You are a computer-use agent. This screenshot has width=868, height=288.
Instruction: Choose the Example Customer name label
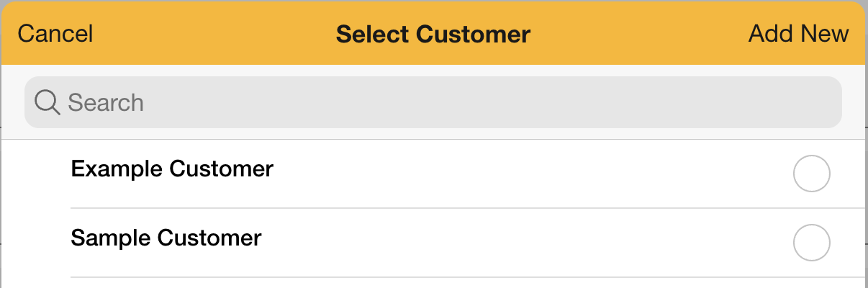click(172, 169)
